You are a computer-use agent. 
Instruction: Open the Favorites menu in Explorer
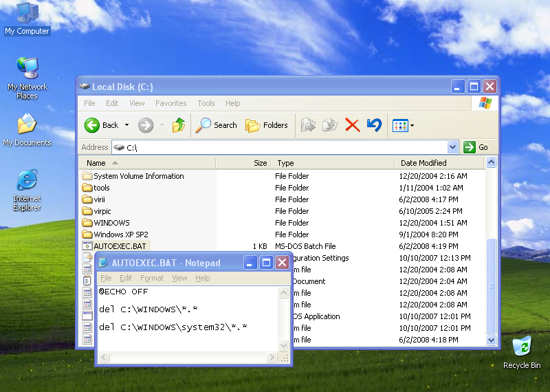(170, 103)
